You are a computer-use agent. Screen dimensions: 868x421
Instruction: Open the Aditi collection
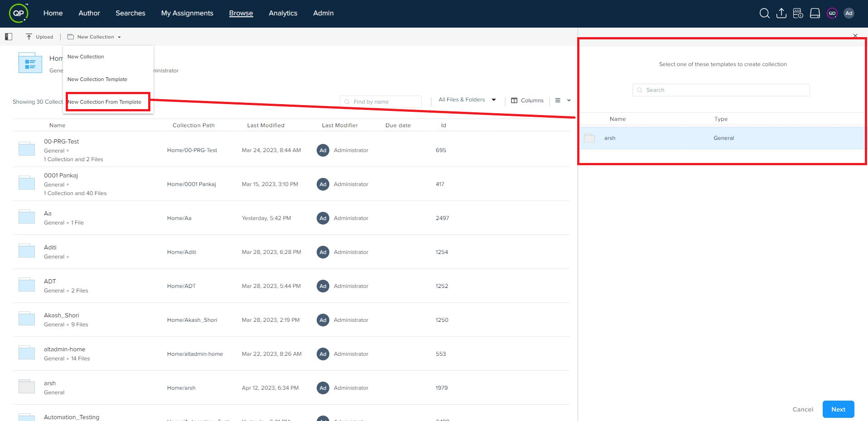[50, 247]
